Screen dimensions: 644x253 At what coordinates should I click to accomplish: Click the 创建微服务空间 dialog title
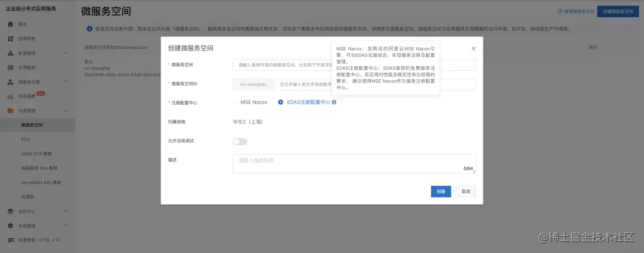[191, 48]
